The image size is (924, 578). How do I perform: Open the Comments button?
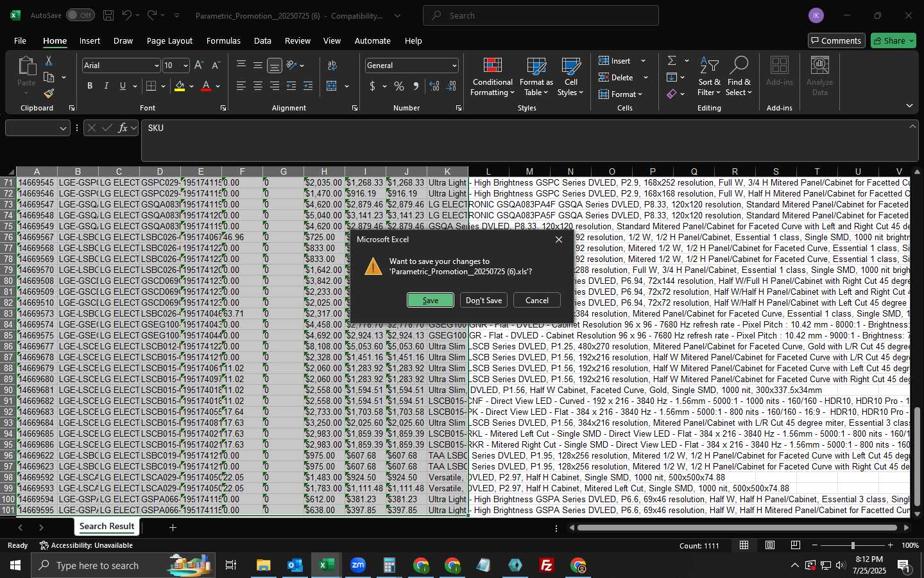[836, 40]
